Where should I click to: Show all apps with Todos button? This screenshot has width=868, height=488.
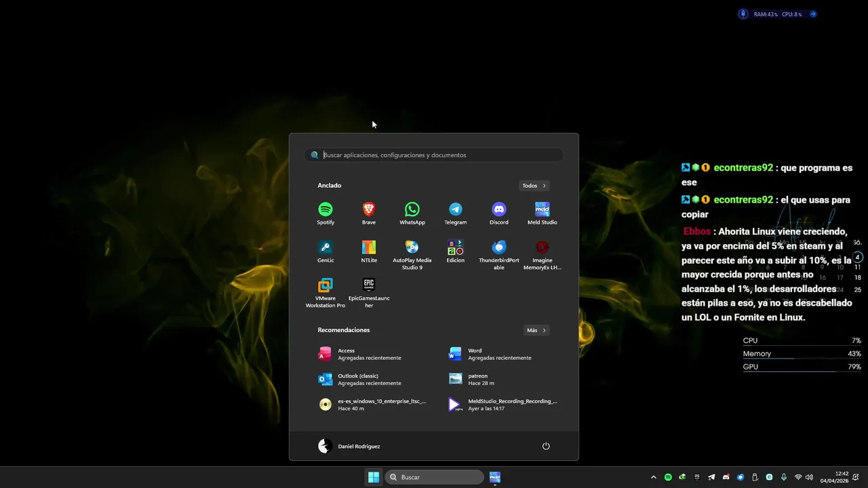pos(534,186)
